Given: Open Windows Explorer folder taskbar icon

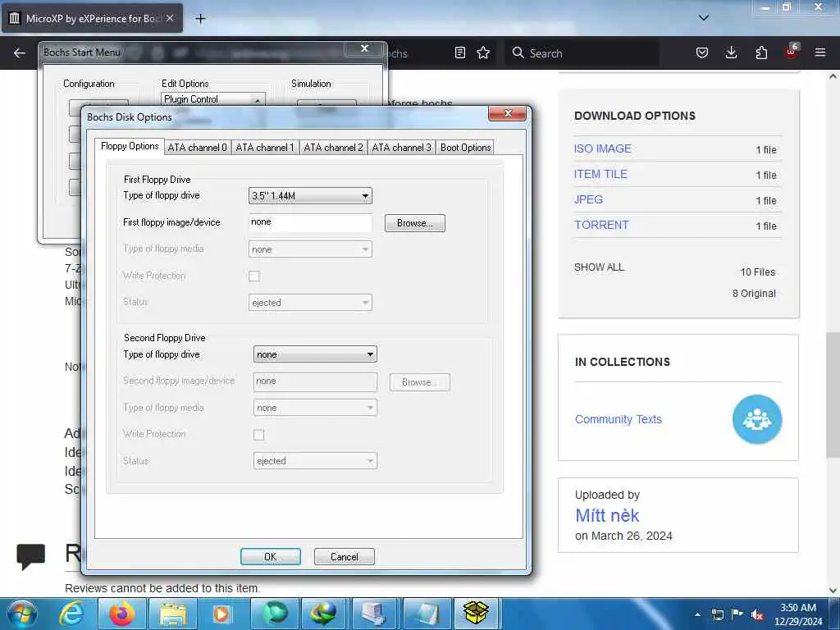Looking at the screenshot, I should [x=172, y=614].
